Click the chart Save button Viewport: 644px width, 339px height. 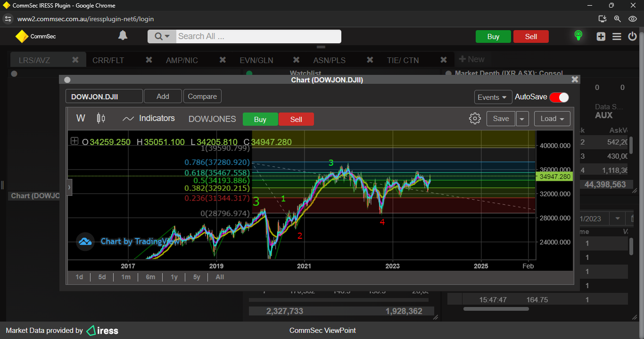tap(501, 119)
